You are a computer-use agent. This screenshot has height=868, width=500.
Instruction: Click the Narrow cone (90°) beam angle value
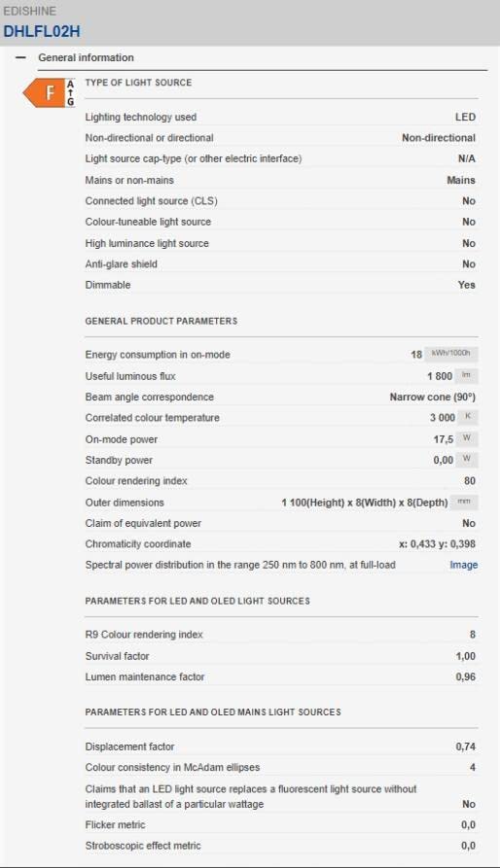(x=433, y=397)
